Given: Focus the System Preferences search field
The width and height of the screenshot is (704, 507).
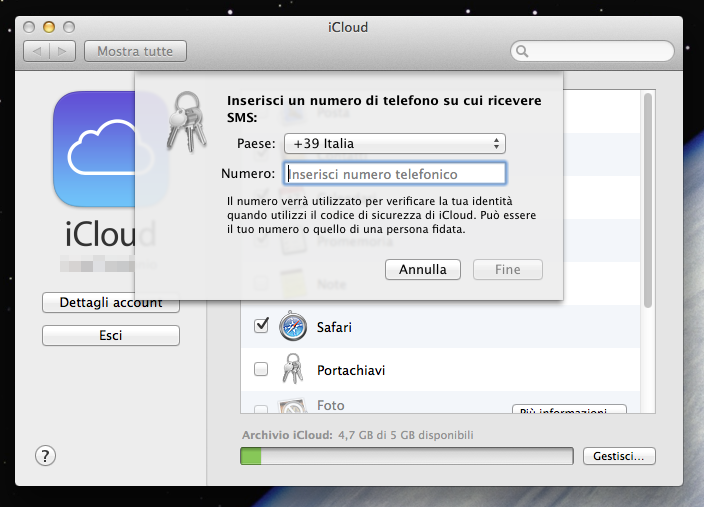Looking at the screenshot, I should [592, 51].
